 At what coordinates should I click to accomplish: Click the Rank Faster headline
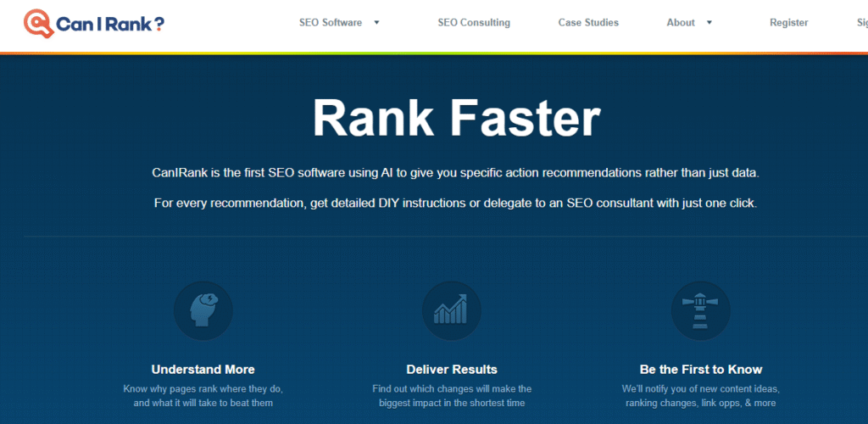click(457, 119)
